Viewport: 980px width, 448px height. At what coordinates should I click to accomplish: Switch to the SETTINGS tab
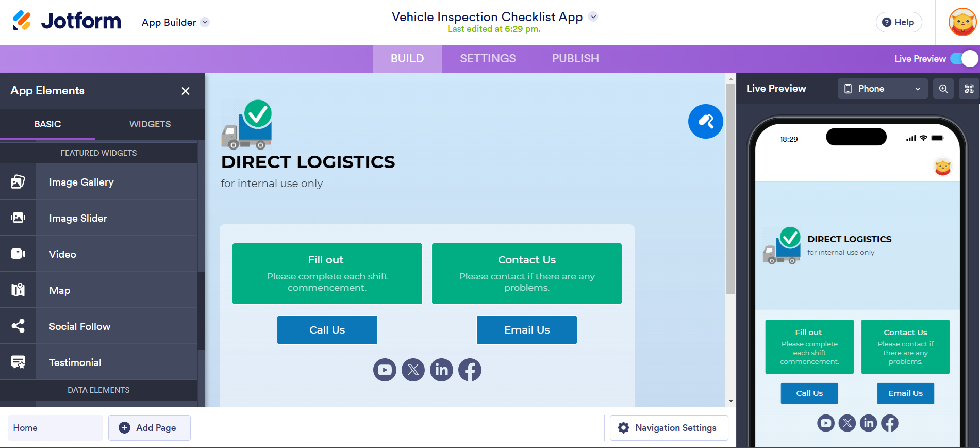[487, 58]
